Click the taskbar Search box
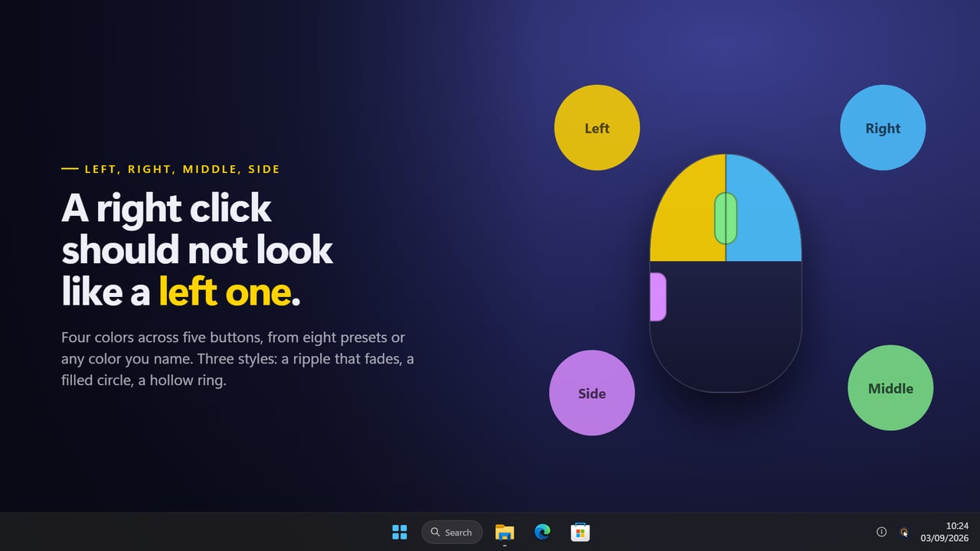Image resolution: width=980 pixels, height=551 pixels. (x=452, y=532)
